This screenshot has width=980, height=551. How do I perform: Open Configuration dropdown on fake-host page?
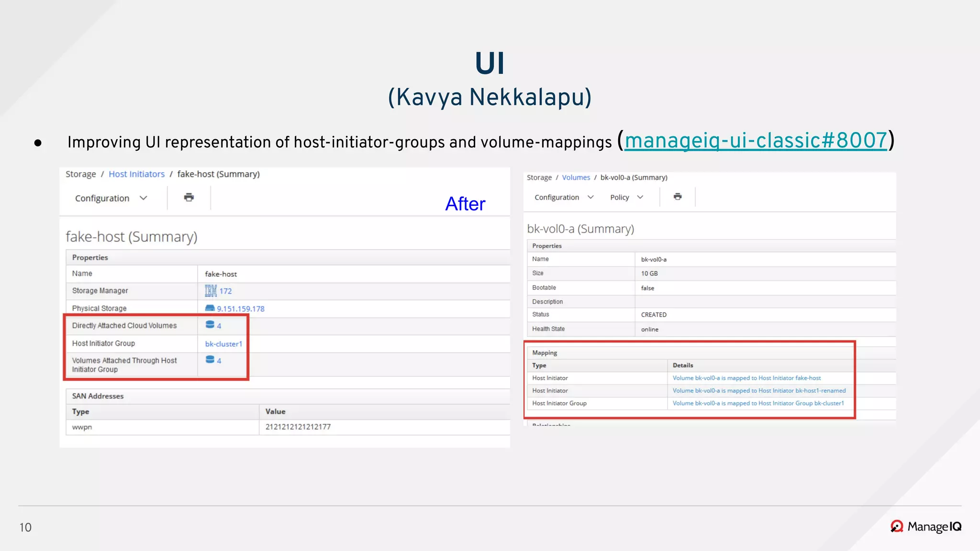(x=111, y=198)
